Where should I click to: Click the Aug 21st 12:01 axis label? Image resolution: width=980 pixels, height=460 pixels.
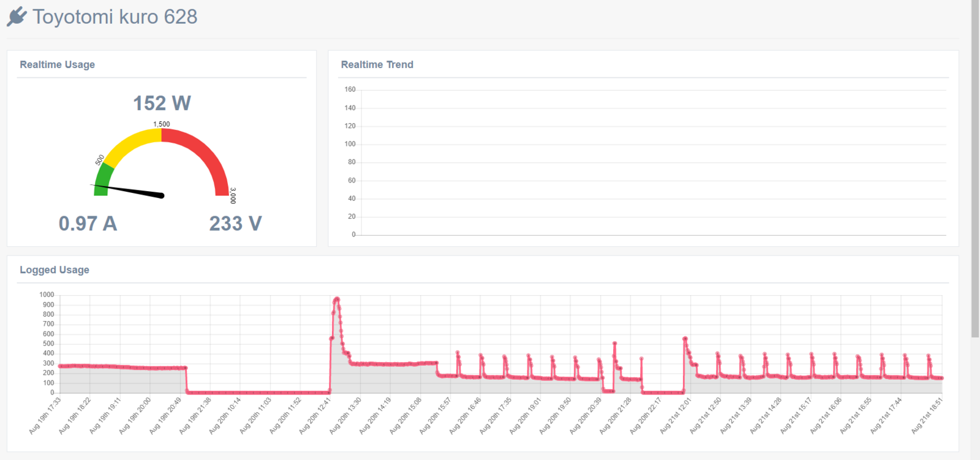point(675,416)
